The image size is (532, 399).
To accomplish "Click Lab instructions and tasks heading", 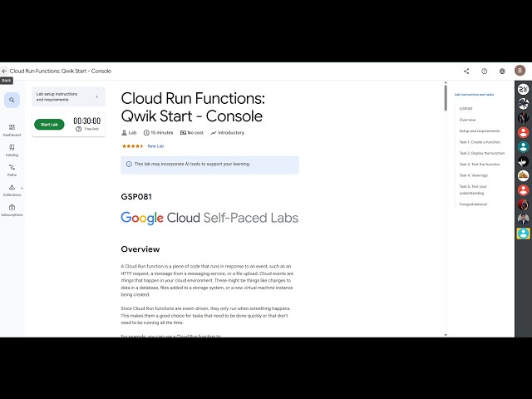I will pos(474,95).
